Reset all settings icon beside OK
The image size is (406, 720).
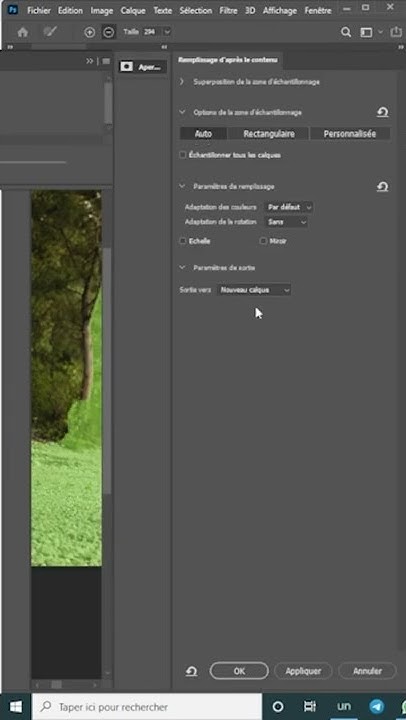click(x=192, y=671)
